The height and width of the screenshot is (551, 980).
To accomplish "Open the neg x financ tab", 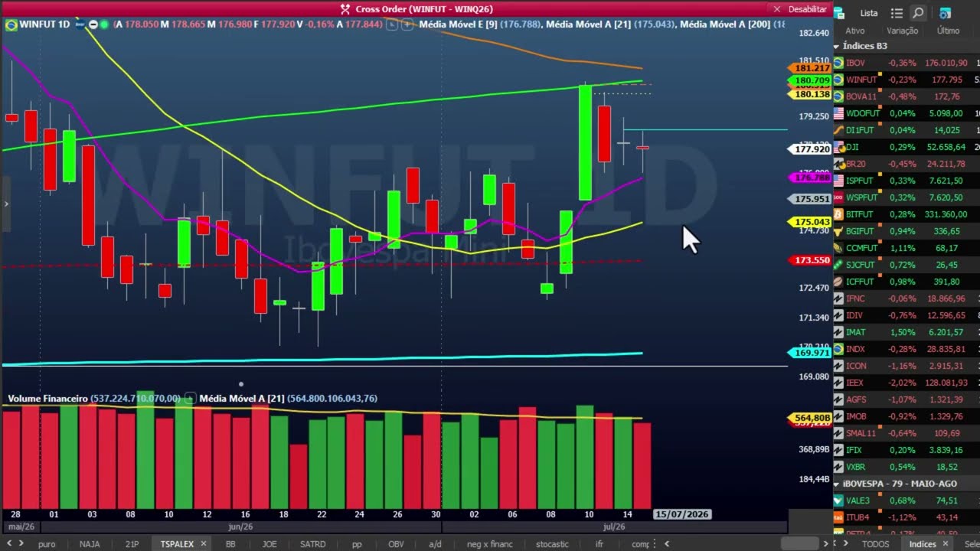I will pos(490,544).
